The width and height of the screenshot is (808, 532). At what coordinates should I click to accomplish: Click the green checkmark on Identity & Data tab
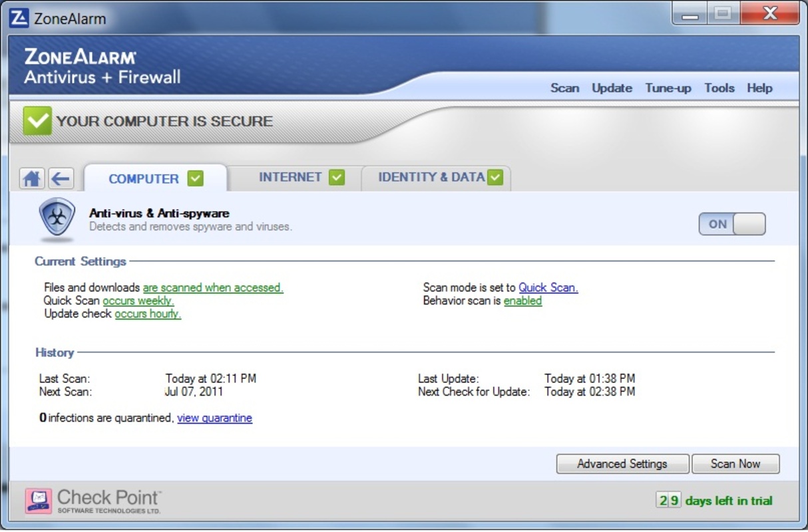pos(495,178)
